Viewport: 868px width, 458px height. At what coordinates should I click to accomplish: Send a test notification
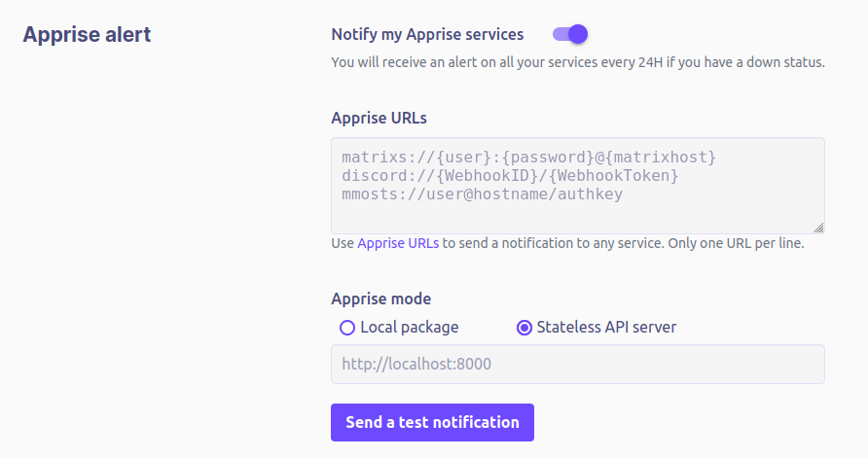pyautogui.click(x=432, y=423)
